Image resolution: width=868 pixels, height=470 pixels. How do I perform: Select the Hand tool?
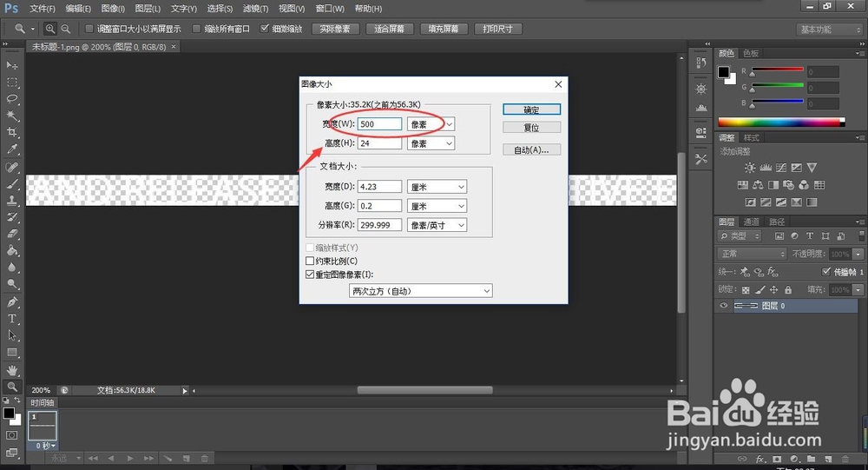click(x=12, y=370)
